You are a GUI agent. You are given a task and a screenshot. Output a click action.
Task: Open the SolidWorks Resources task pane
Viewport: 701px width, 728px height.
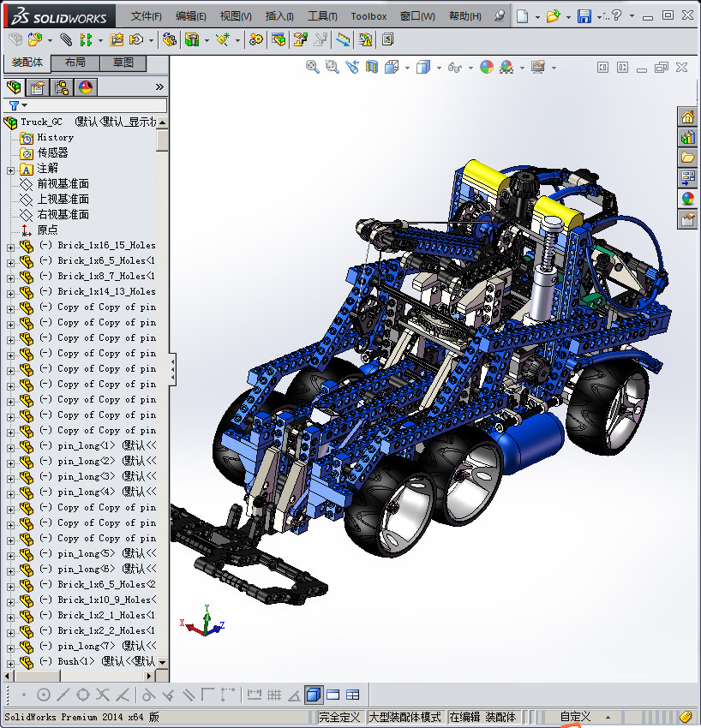[687, 116]
